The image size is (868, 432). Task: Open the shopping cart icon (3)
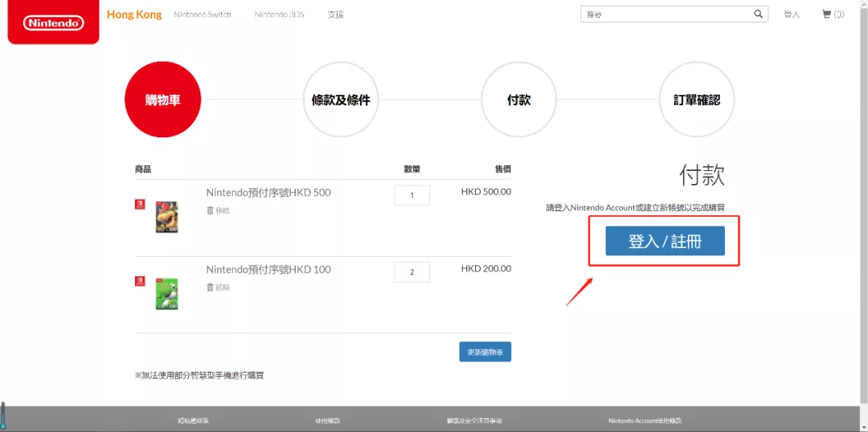(833, 14)
